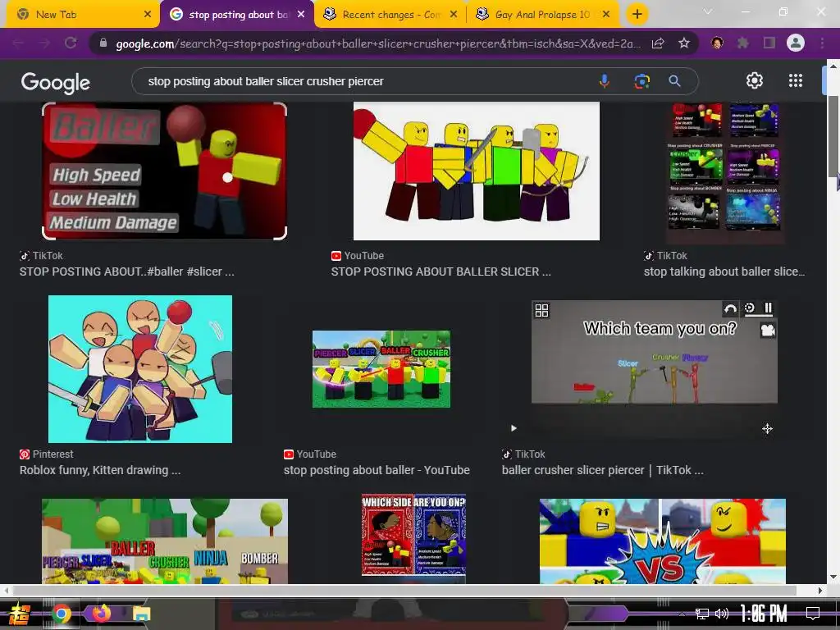
Task: Open 'Which team you on?' thumbnail
Action: click(x=654, y=352)
